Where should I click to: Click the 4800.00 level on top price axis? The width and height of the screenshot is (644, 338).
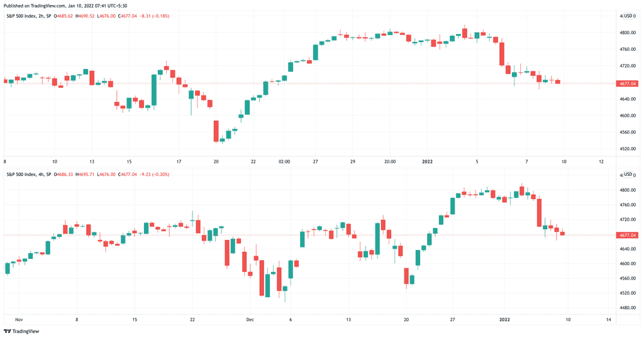click(x=628, y=33)
